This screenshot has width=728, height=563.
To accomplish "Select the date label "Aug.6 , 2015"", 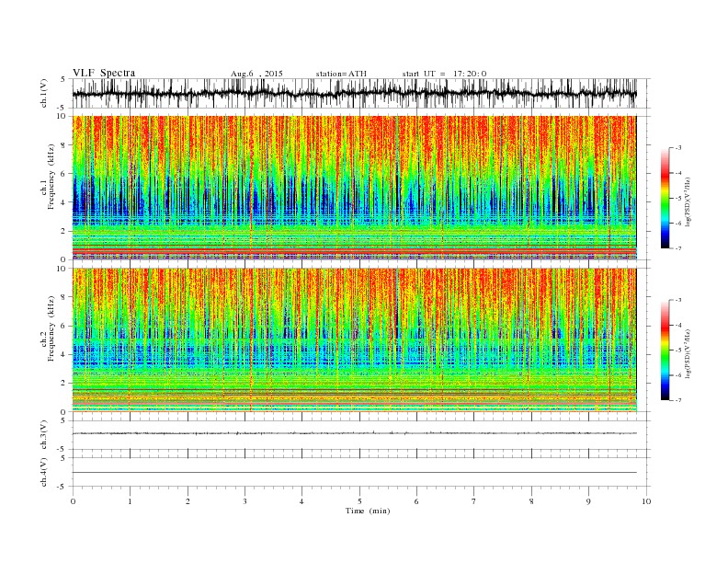I will (x=256, y=74).
